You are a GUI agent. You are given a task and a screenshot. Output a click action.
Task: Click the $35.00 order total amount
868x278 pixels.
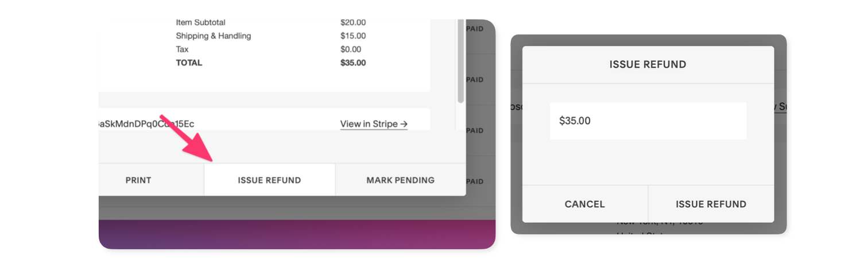tap(353, 63)
